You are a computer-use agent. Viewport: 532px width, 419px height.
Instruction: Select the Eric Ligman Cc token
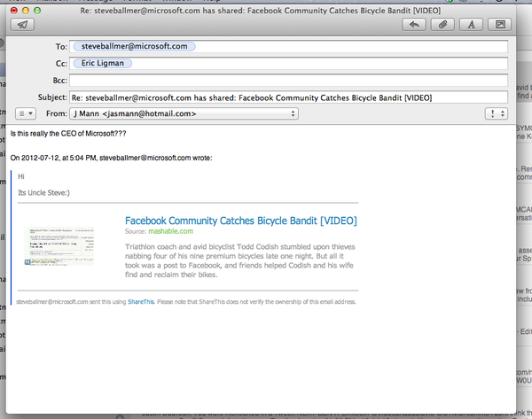tap(103, 63)
